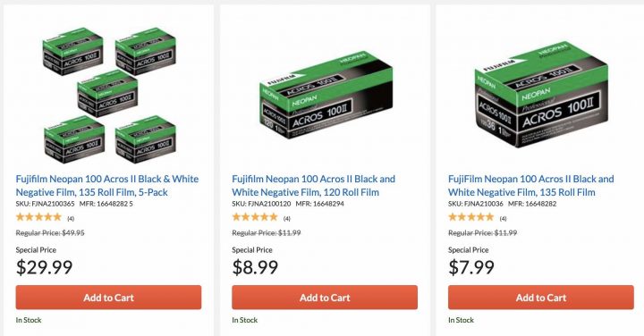Image resolution: width=644 pixels, height=336 pixels.
Task: Click the In Stock label under the 5-Pack
Action: 29,320
